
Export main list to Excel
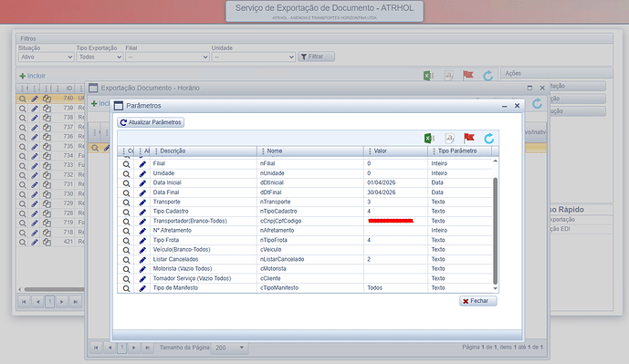coord(428,76)
